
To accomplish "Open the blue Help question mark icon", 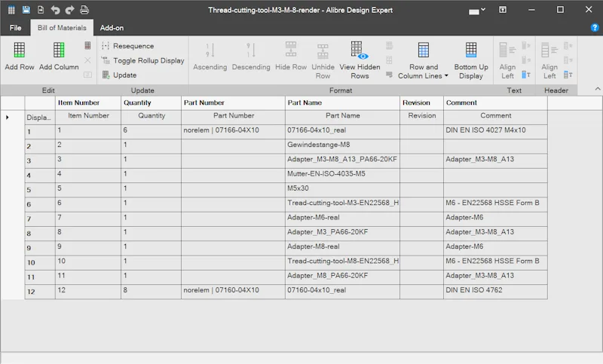I will click(595, 27).
